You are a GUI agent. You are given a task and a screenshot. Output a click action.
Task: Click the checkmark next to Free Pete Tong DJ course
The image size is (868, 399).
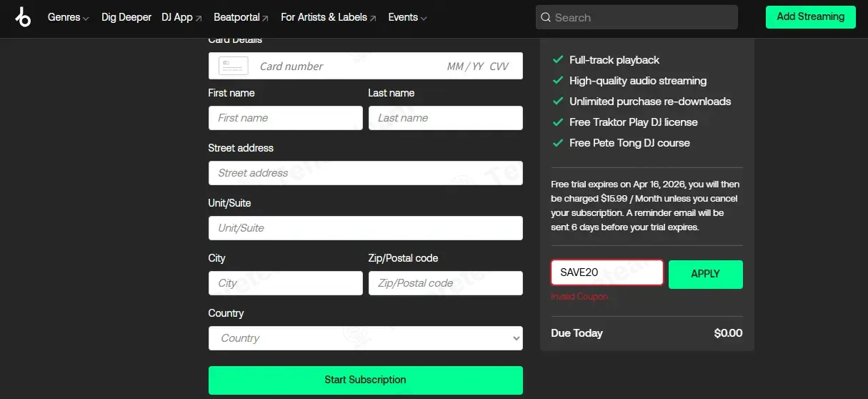click(x=558, y=143)
